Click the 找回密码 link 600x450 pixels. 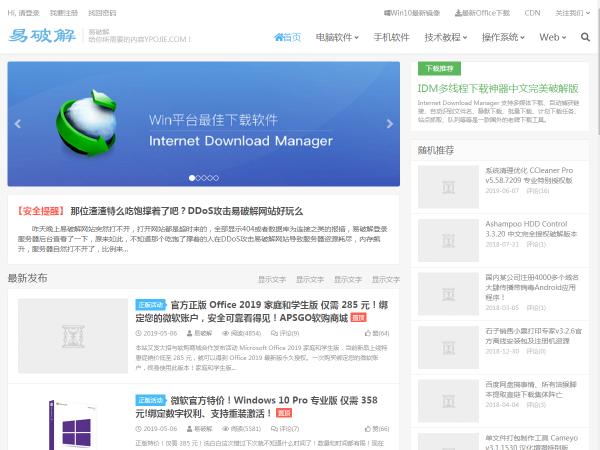102,13
